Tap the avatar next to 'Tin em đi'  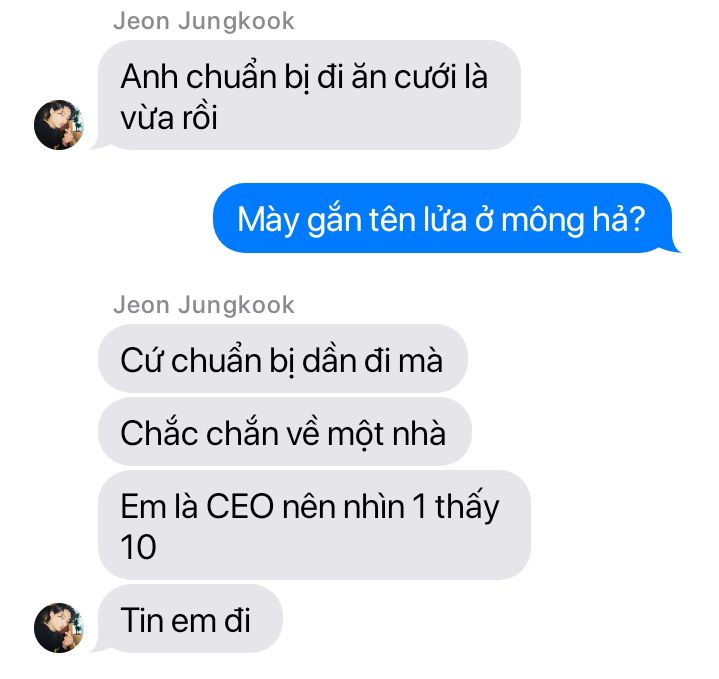(59, 628)
